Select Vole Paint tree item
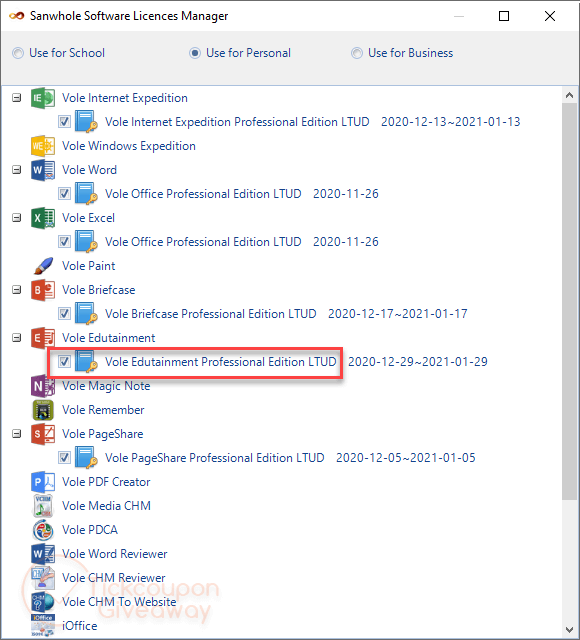 click(89, 266)
